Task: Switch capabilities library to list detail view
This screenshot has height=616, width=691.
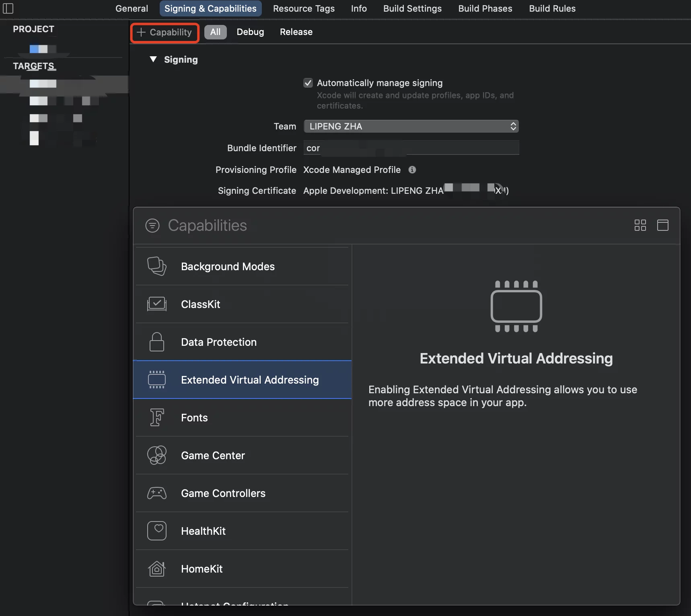Action: point(662,225)
